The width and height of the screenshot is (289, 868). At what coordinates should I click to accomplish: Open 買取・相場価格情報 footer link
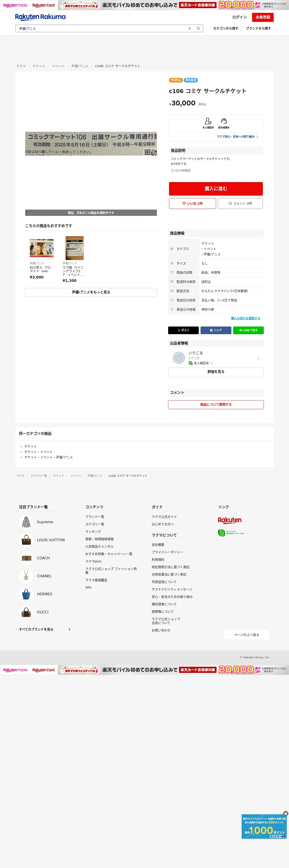99,539
